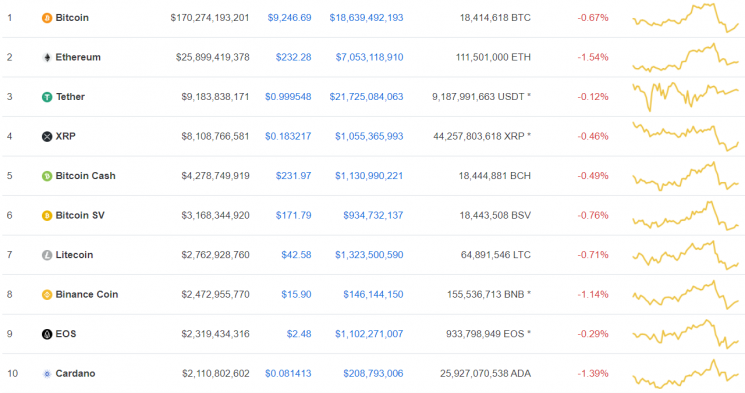Image resolution: width=745 pixels, height=393 pixels.
Task: Open the EOS name link
Action: [x=66, y=334]
